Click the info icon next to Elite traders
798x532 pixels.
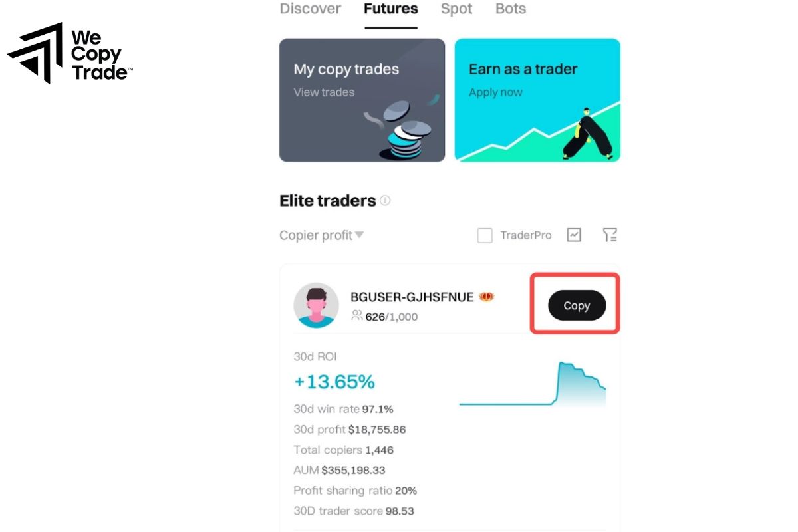386,201
